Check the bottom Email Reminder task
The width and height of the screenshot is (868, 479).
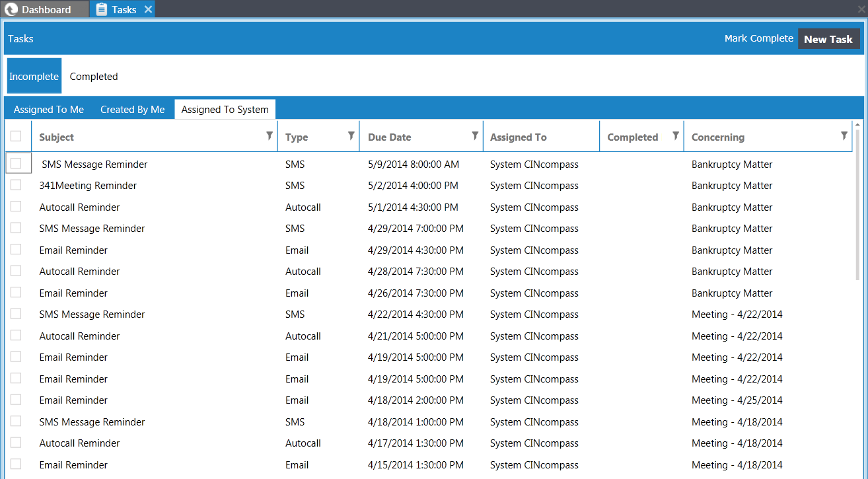pyautogui.click(x=15, y=464)
